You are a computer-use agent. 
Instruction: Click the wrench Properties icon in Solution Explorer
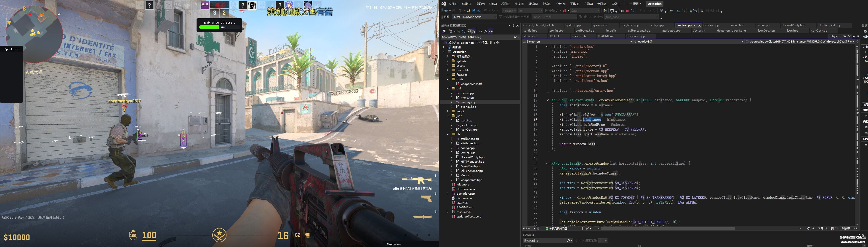pyautogui.click(x=486, y=31)
